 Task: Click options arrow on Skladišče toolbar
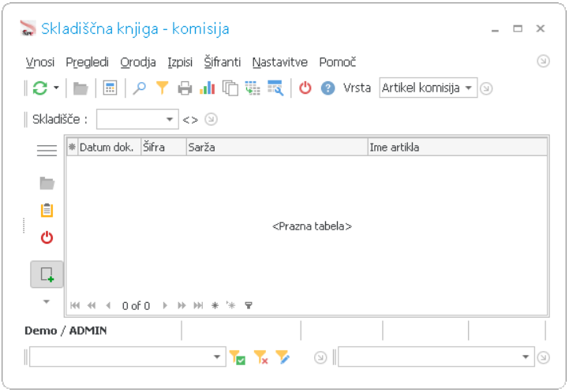pos(212,119)
